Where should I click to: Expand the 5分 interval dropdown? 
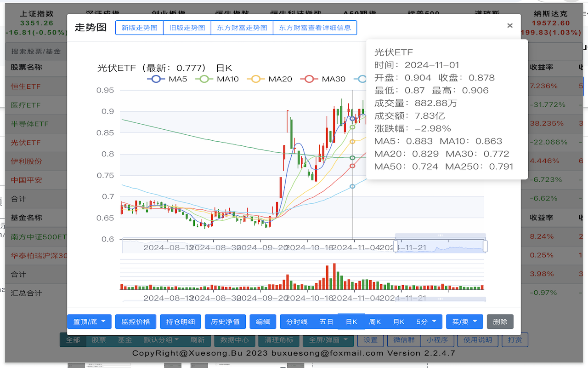[x=426, y=322]
